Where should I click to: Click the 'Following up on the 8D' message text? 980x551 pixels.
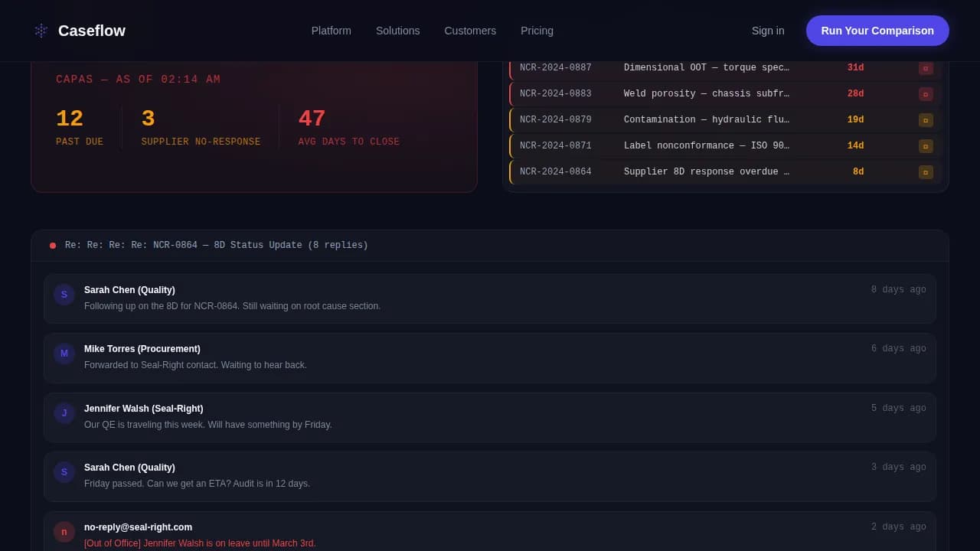(x=232, y=306)
